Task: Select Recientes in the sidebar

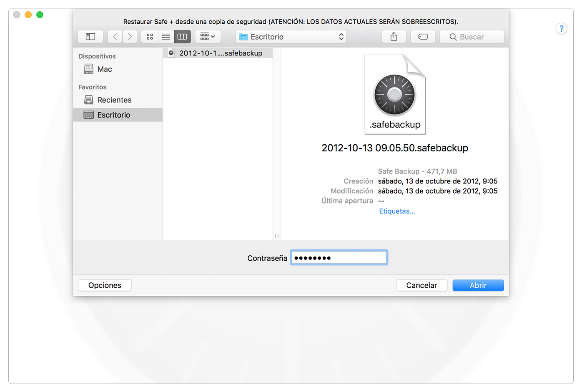Action: pyautogui.click(x=118, y=100)
